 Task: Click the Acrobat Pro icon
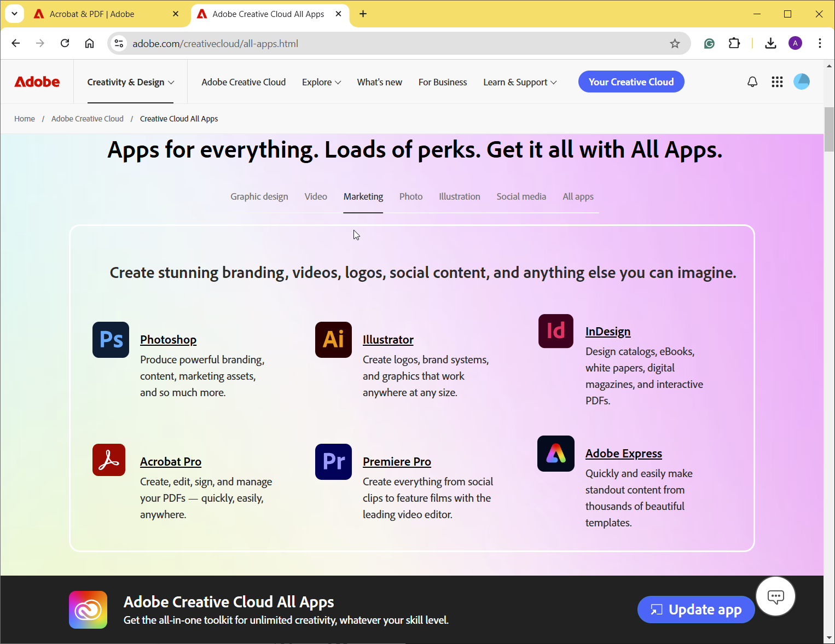pyautogui.click(x=108, y=460)
